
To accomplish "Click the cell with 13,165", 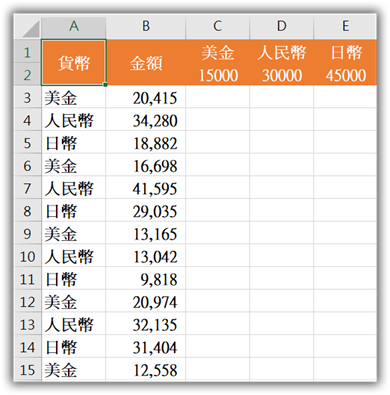I will [146, 233].
